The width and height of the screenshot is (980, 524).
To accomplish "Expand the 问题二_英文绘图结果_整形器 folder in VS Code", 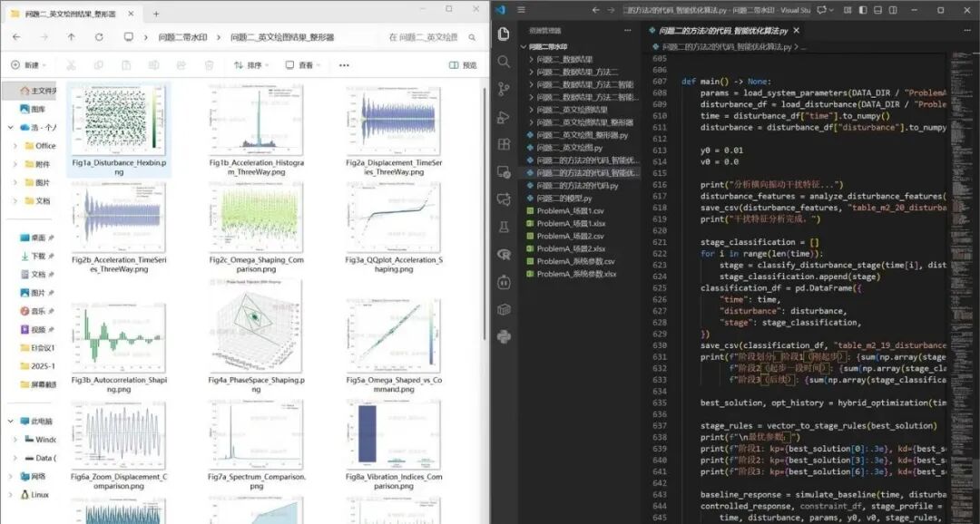I will click(x=531, y=122).
